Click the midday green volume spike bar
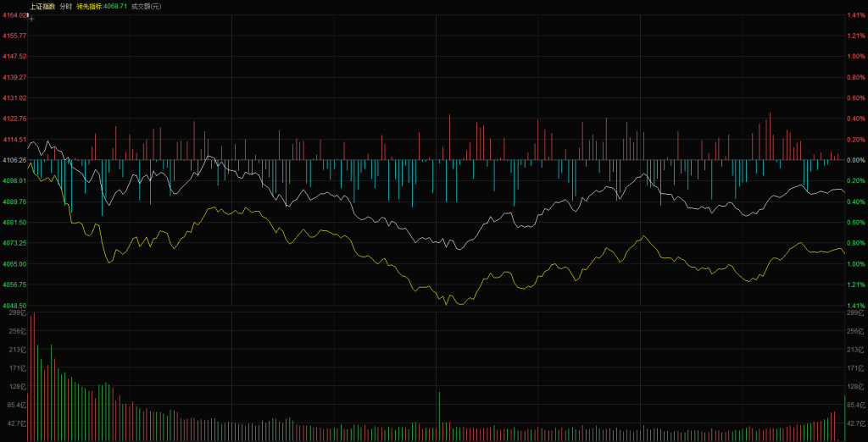 tap(439, 416)
